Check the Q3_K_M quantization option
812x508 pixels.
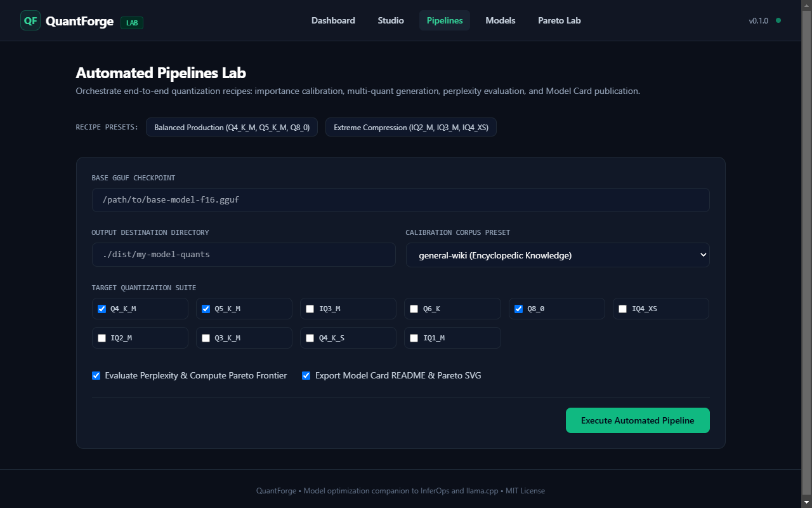(x=206, y=338)
